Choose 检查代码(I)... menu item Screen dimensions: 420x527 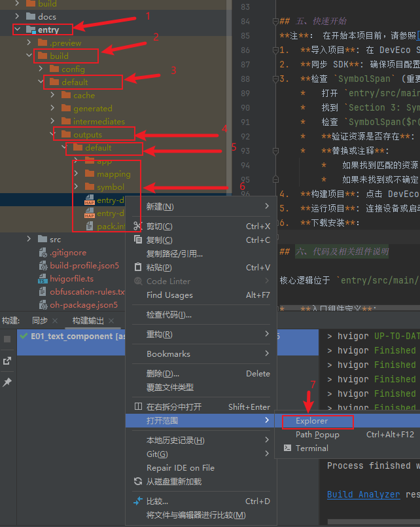(x=201, y=315)
